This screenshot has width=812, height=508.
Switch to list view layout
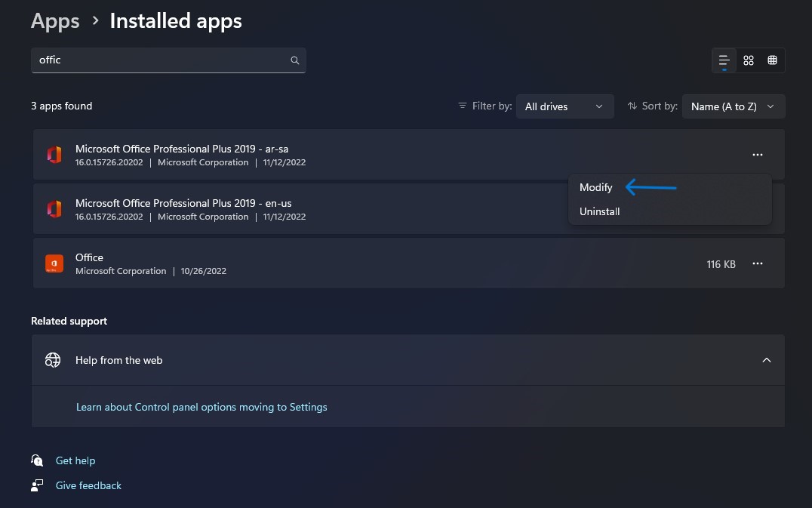pos(724,60)
